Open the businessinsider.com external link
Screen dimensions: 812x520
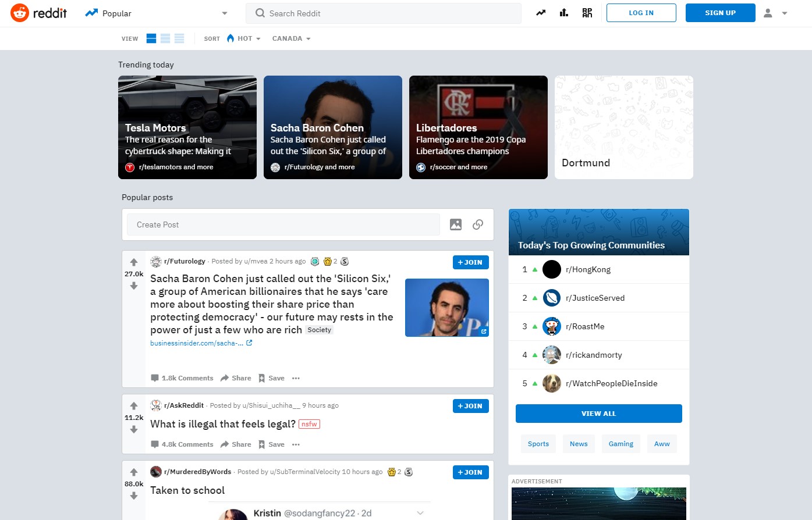(x=201, y=343)
